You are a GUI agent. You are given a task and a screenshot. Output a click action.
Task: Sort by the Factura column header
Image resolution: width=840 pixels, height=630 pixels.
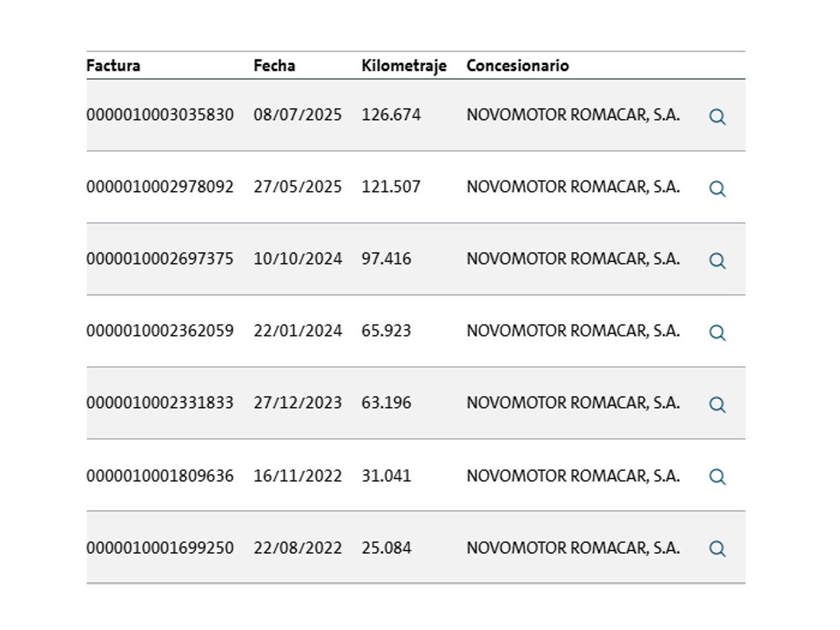tap(114, 66)
